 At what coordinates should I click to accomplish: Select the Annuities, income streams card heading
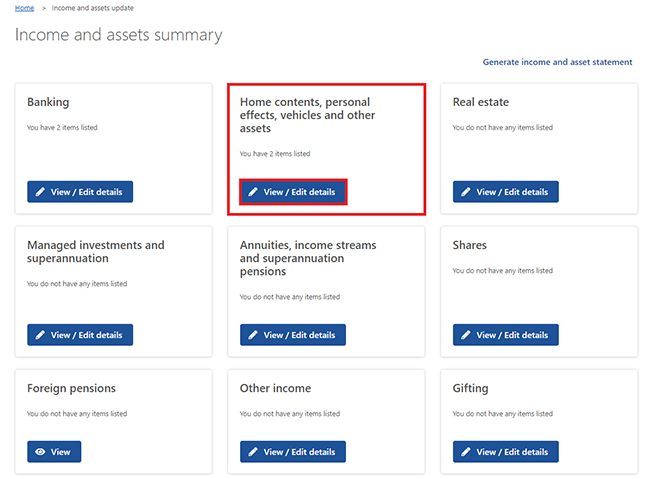point(308,258)
